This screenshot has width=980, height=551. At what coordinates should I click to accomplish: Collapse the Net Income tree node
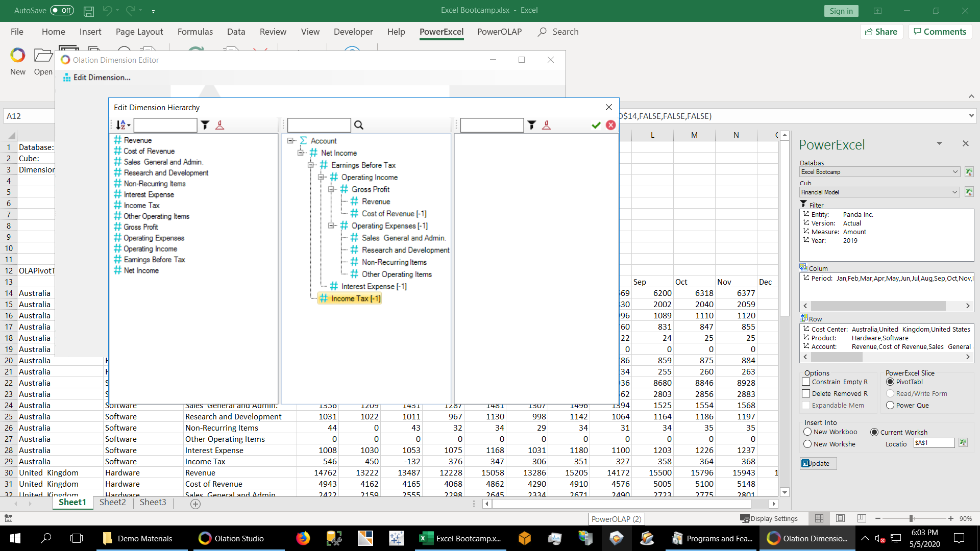tap(300, 153)
